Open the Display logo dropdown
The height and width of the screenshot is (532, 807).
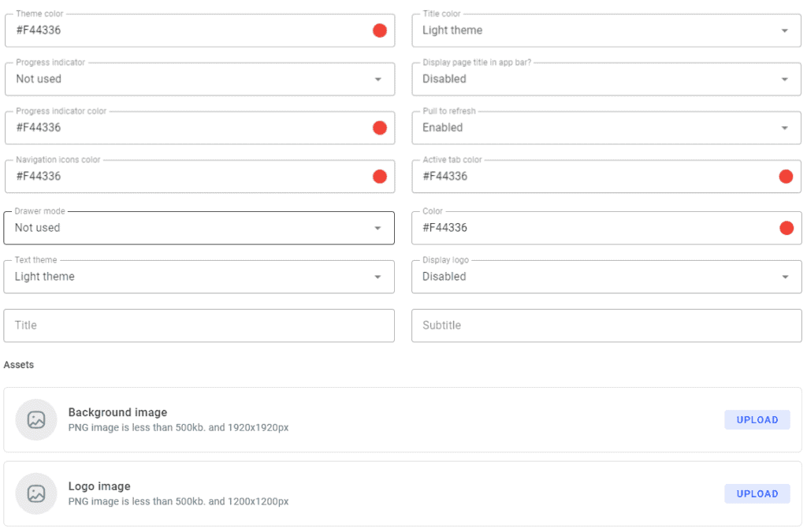pyautogui.click(x=785, y=277)
